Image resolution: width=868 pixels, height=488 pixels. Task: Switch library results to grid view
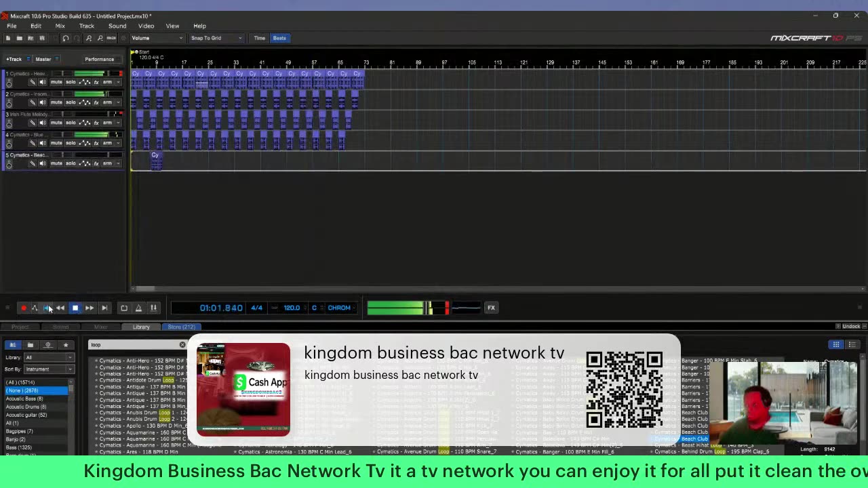tap(836, 344)
